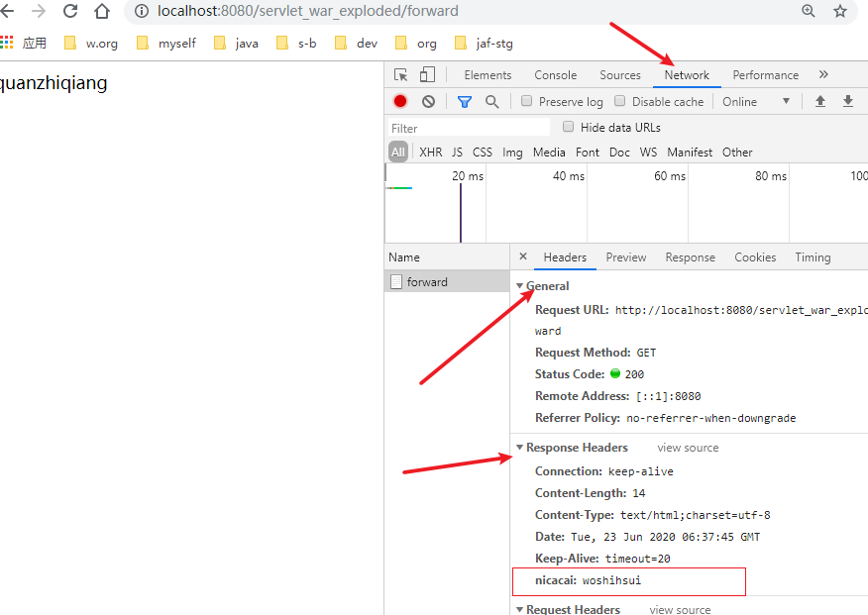Viewport: 868px width, 615px height.
Task: Import HAR file with upload arrow
Action: tap(820, 101)
